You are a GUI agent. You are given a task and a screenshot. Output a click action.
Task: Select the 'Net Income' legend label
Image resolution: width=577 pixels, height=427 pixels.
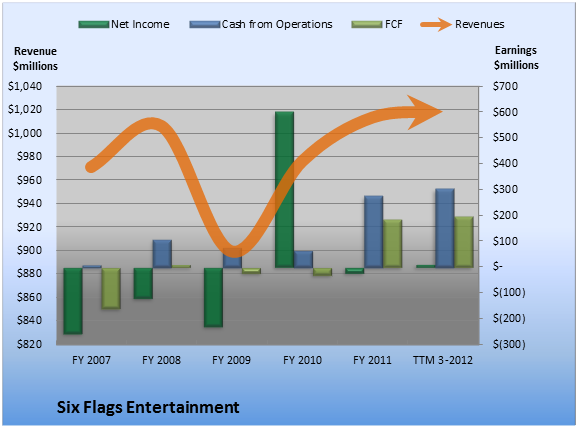click(140, 24)
